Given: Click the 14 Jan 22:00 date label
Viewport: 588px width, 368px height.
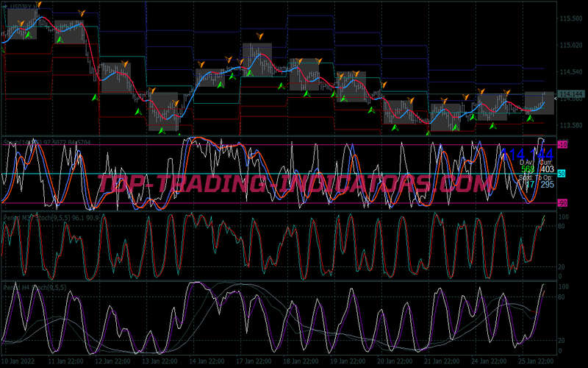Looking at the screenshot, I should coord(207,361).
